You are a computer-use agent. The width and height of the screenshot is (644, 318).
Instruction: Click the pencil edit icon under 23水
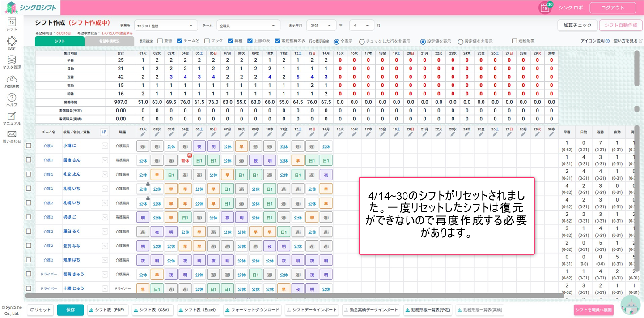[x=453, y=134]
